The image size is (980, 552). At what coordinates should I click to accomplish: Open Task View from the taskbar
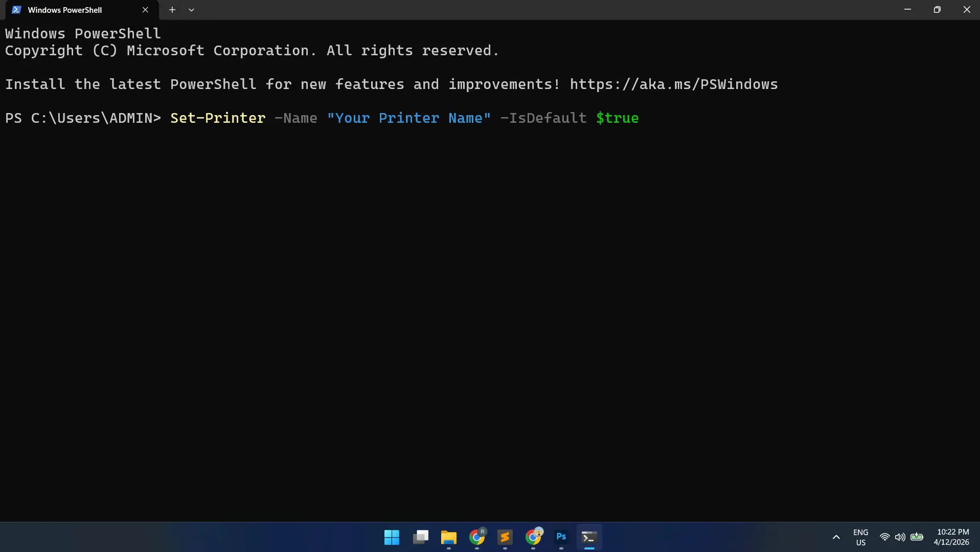click(420, 538)
